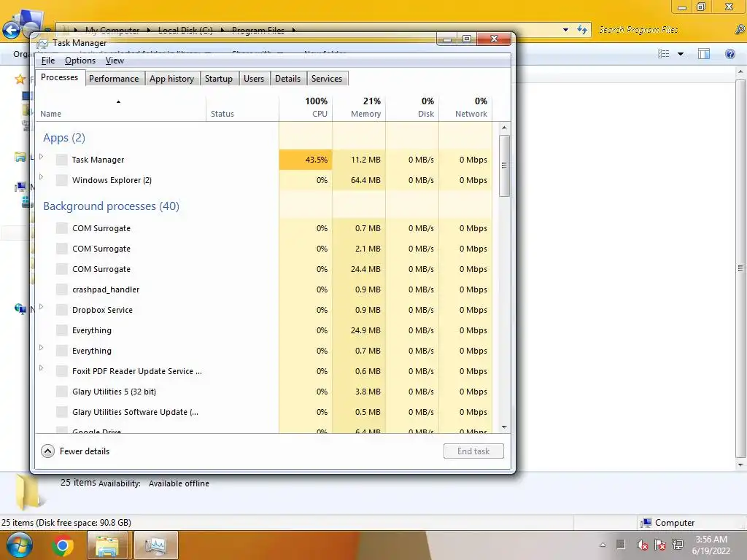This screenshot has width=747, height=560.
Task: Click process list scroll down arrow
Action: coord(504,427)
